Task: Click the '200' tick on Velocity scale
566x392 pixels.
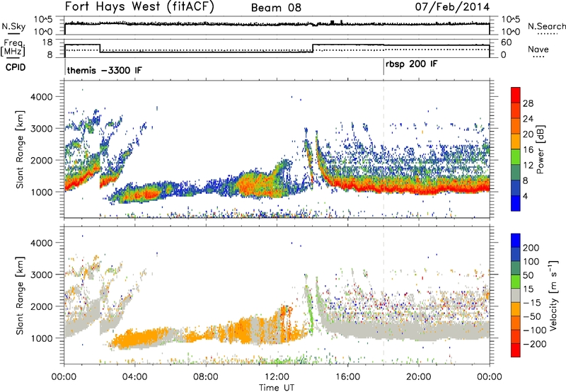Action: click(531, 248)
